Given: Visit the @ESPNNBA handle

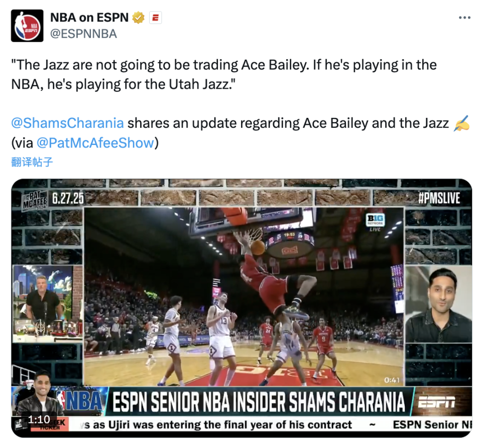Looking at the screenshot, I should [x=83, y=34].
